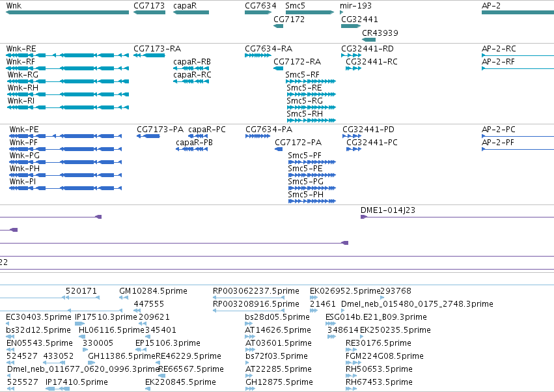Click the RE30176.5prime EST label
Image resolution: width=554 pixels, height=392 pixels.
(x=378, y=343)
